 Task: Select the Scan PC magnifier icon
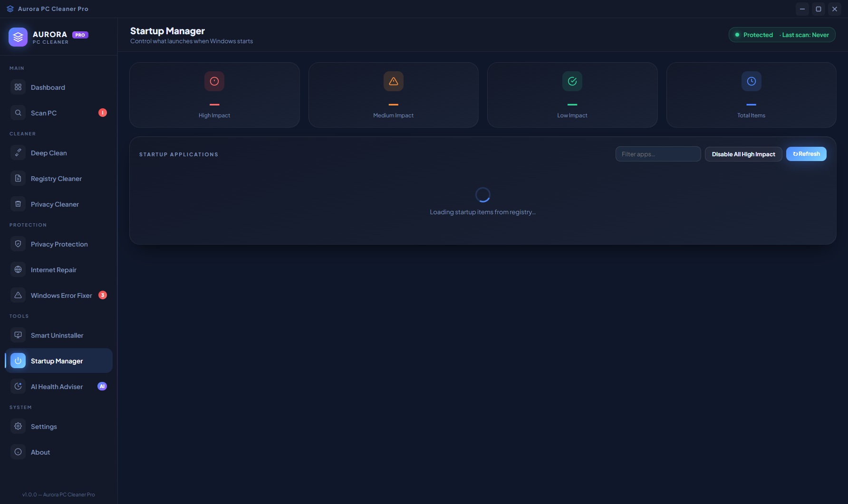[x=18, y=113]
